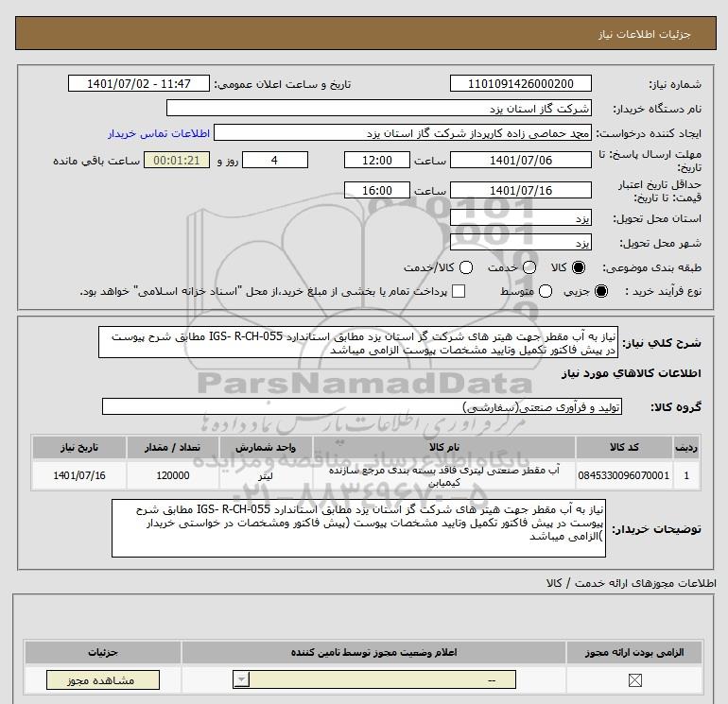Click the buyer organization name field
The height and width of the screenshot is (704, 728).
pos(379,108)
